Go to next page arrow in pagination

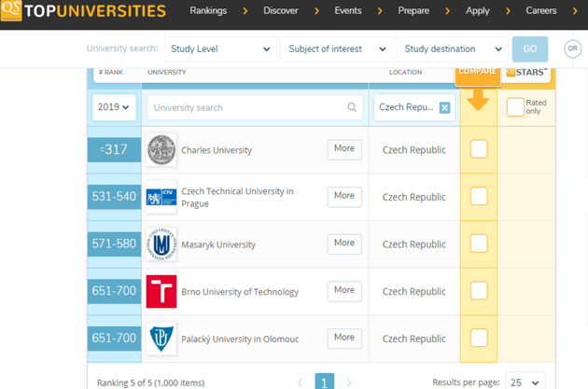pyautogui.click(x=349, y=382)
